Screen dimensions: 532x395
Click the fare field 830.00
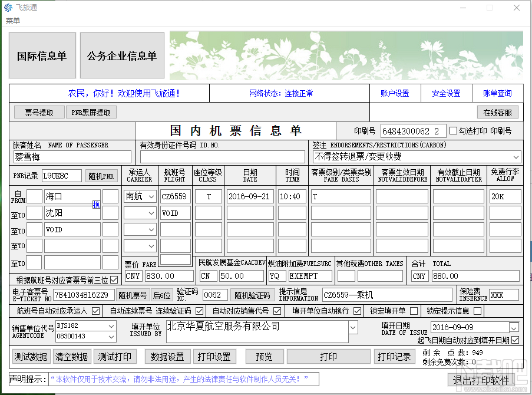coord(169,276)
